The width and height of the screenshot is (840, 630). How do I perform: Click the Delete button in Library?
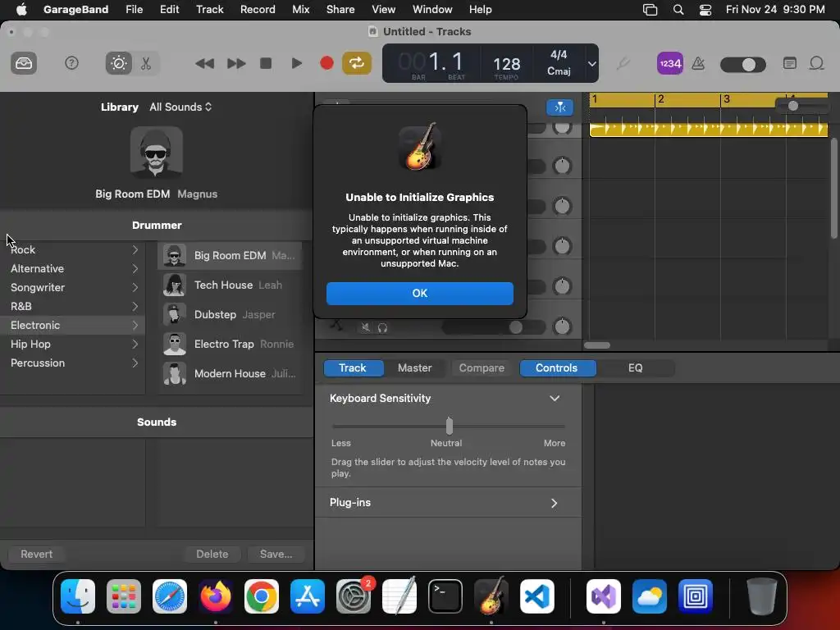212,554
